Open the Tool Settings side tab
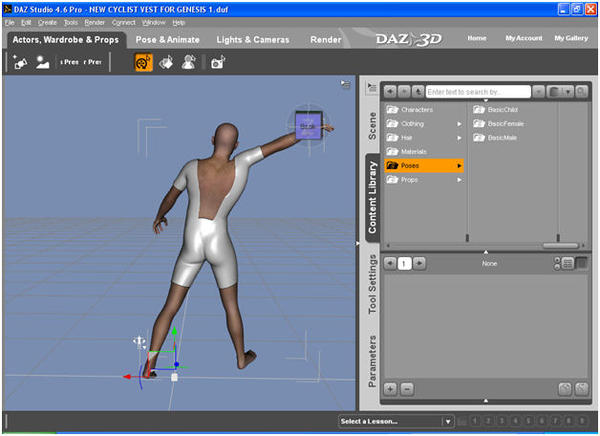Viewport: 600px width, 436px height. tap(372, 284)
